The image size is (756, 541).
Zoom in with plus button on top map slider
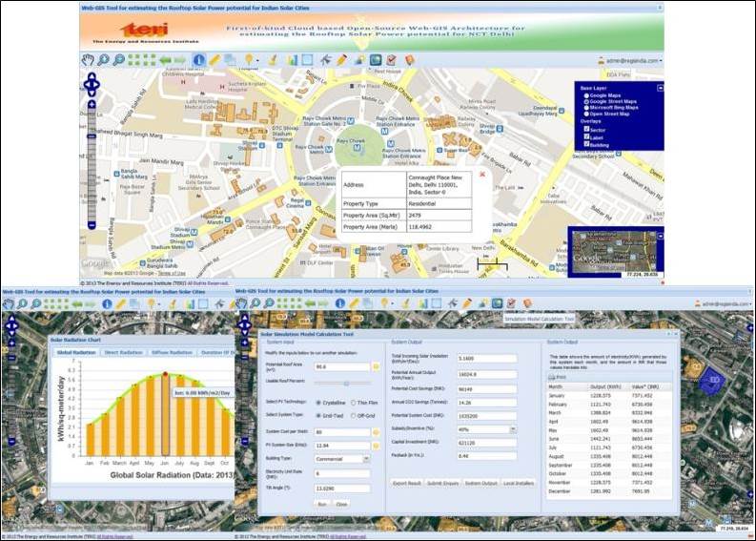click(x=92, y=104)
